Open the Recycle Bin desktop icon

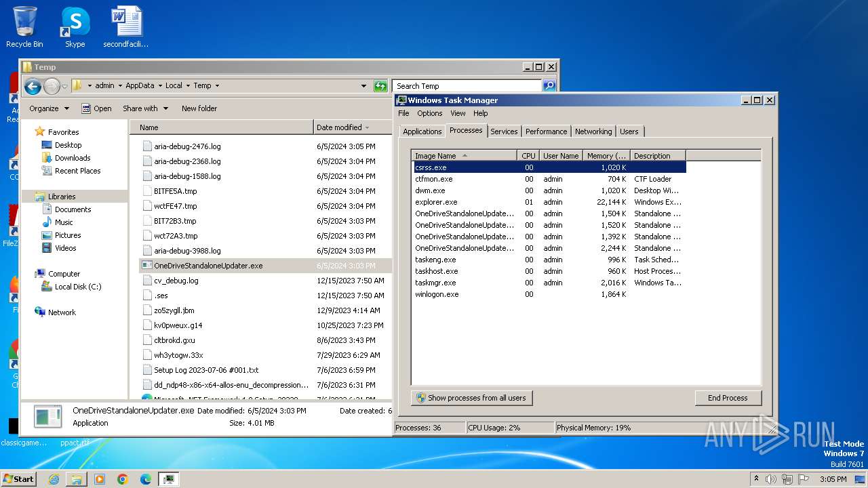point(24,27)
